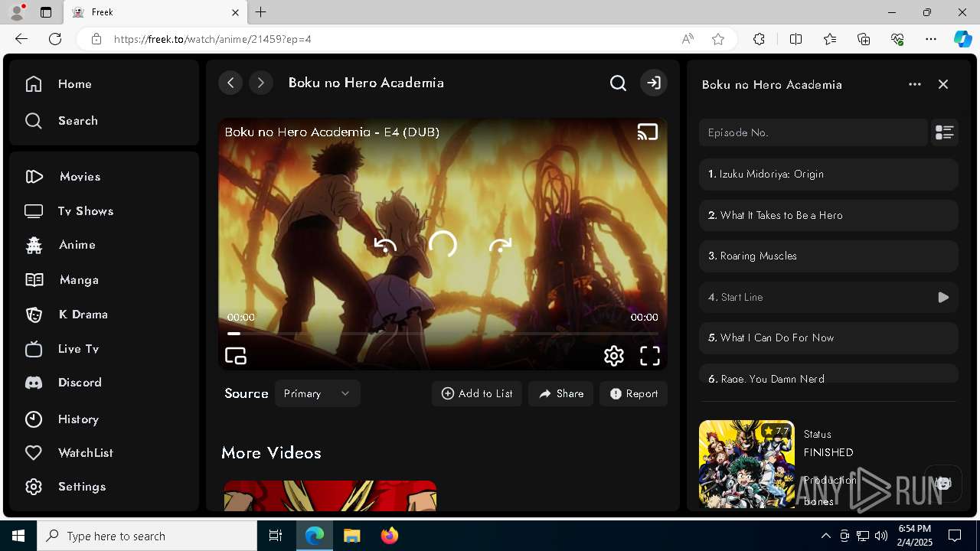Open Tv Shows section
980x551 pixels.
point(69,211)
